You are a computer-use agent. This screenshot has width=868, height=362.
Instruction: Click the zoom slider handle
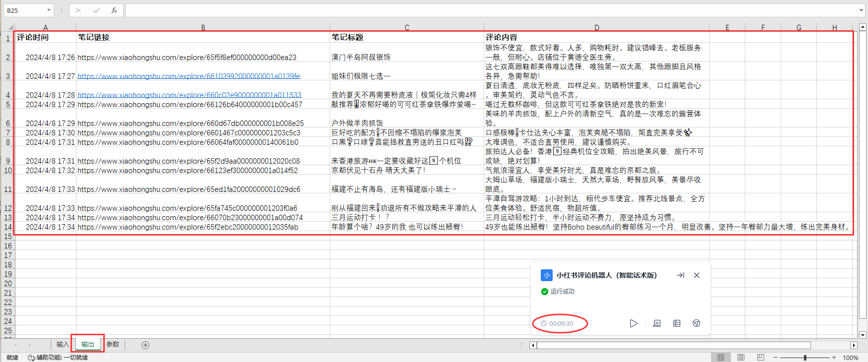805,357
